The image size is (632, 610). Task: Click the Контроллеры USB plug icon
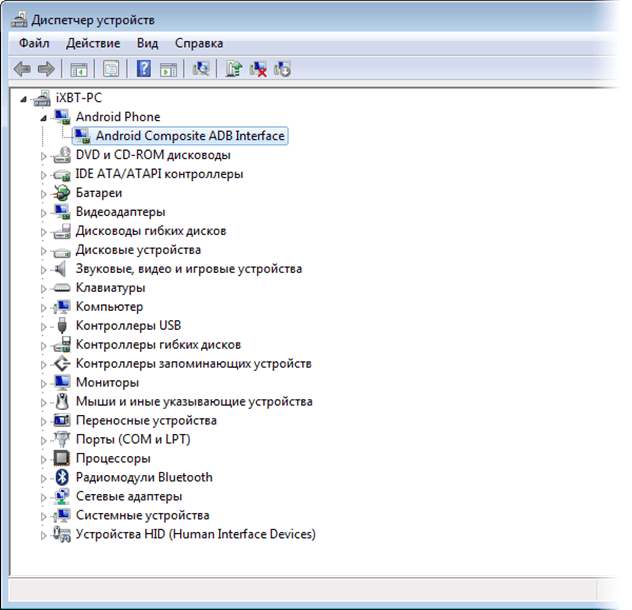[62, 325]
